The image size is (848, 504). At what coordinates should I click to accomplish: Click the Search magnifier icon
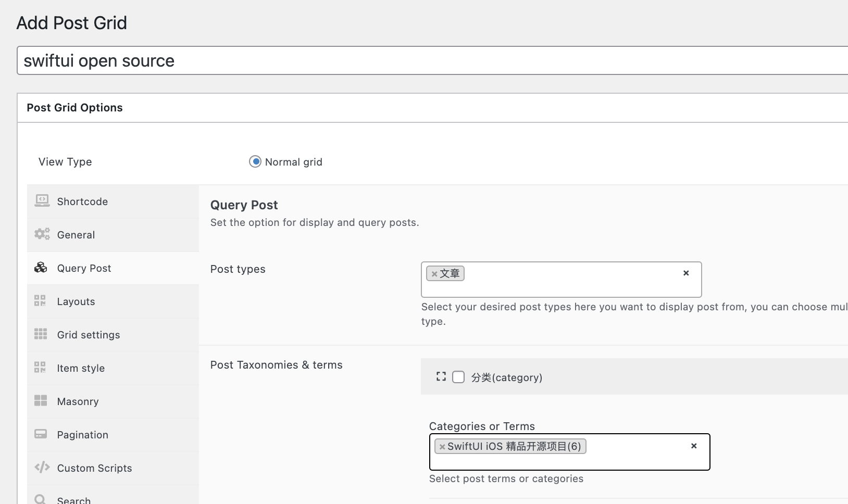pyautogui.click(x=40, y=499)
